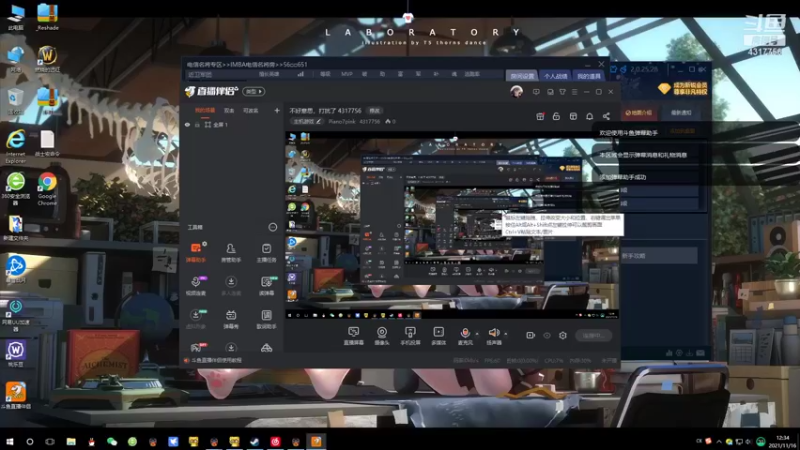
Task: Open the 读弹幕 tool
Action: tap(266, 286)
